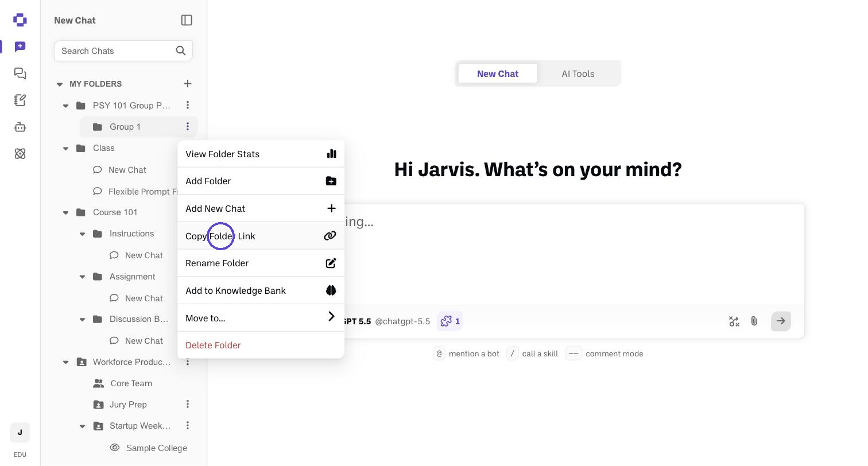Select Delete Folder in the context menu
Screen dimensions: 868x466
point(261,345)
